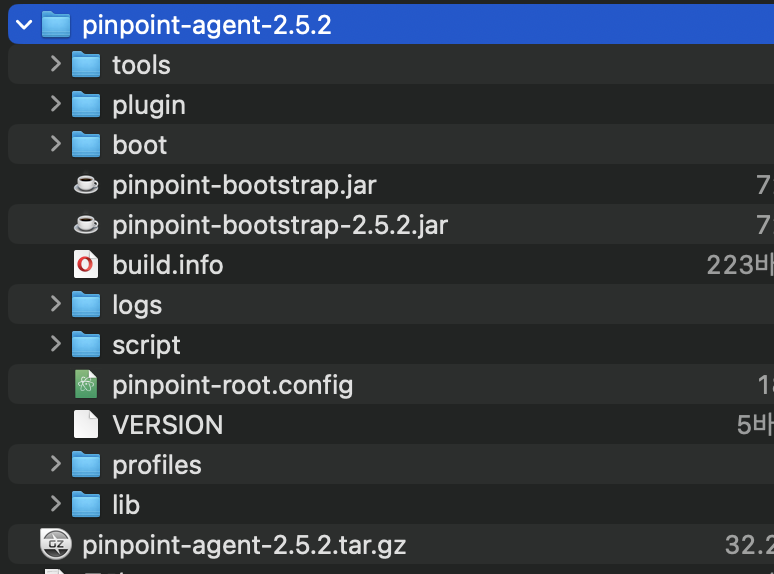Click the blank document icon of VERSION

pos(86,424)
